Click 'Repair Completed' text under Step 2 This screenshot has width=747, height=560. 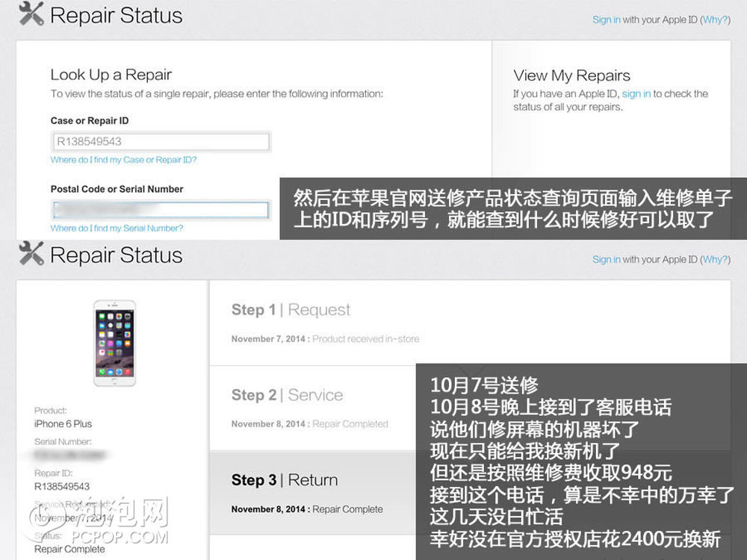click(x=350, y=424)
